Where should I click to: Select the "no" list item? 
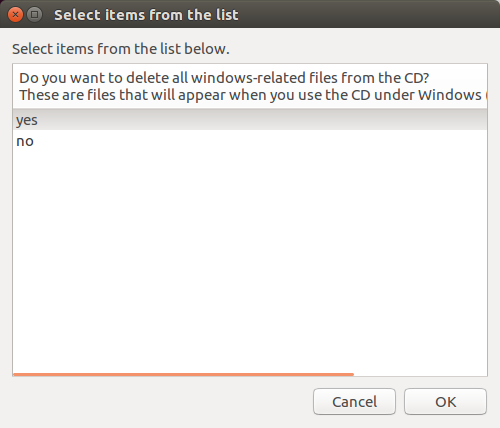click(250, 141)
